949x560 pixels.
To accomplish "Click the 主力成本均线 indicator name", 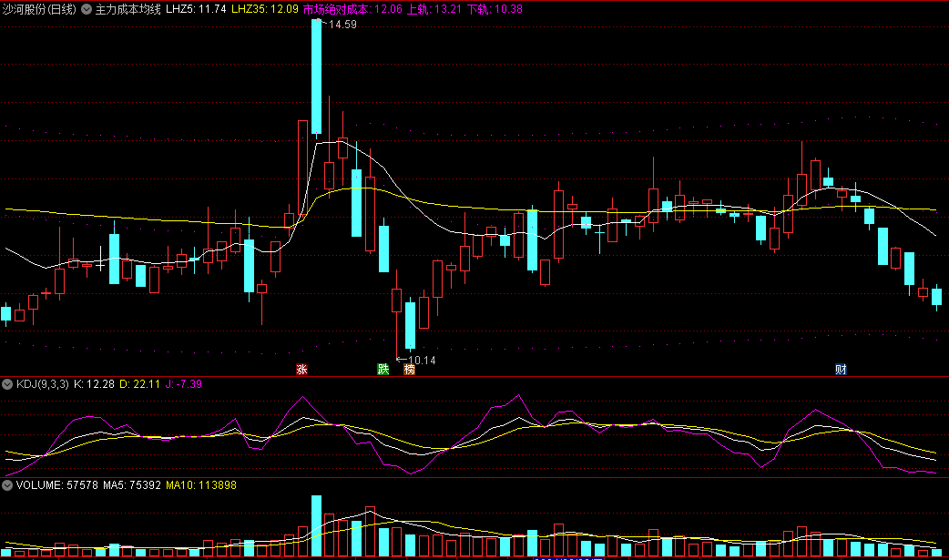I will (128, 9).
